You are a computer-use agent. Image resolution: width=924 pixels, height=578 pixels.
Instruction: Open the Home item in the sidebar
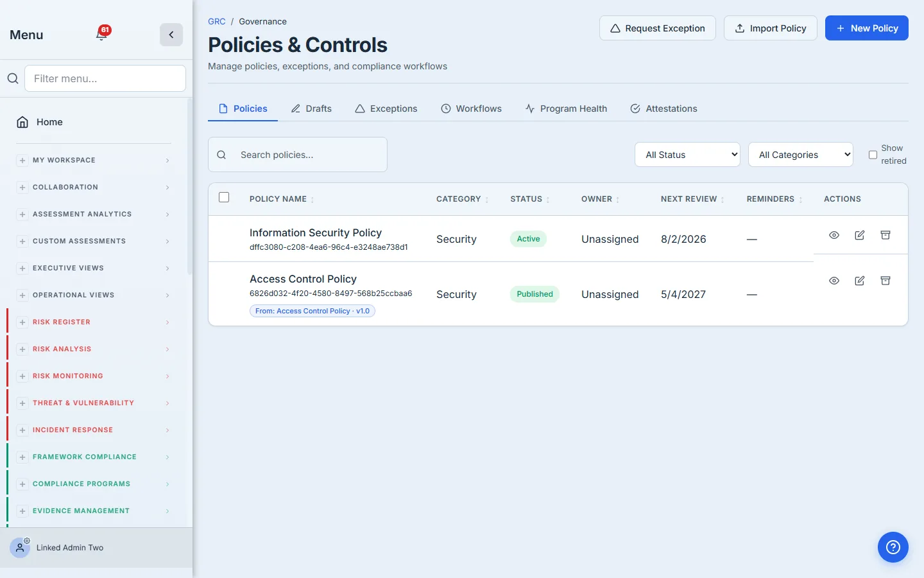point(94,122)
